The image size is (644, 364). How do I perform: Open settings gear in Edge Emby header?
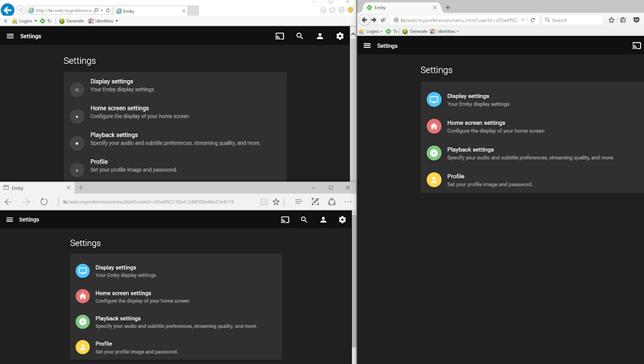pos(342,220)
